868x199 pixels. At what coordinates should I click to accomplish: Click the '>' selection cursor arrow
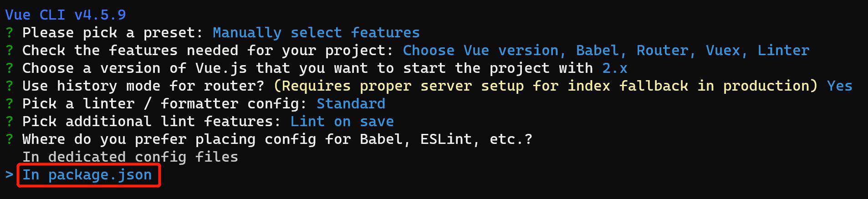9,175
